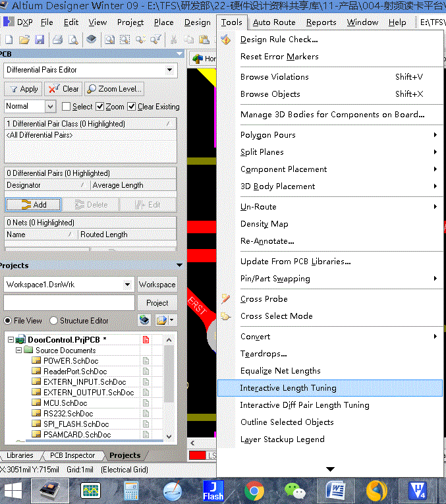This screenshot has width=446, height=504.
Task: Open the Design menu
Action: 197,22
